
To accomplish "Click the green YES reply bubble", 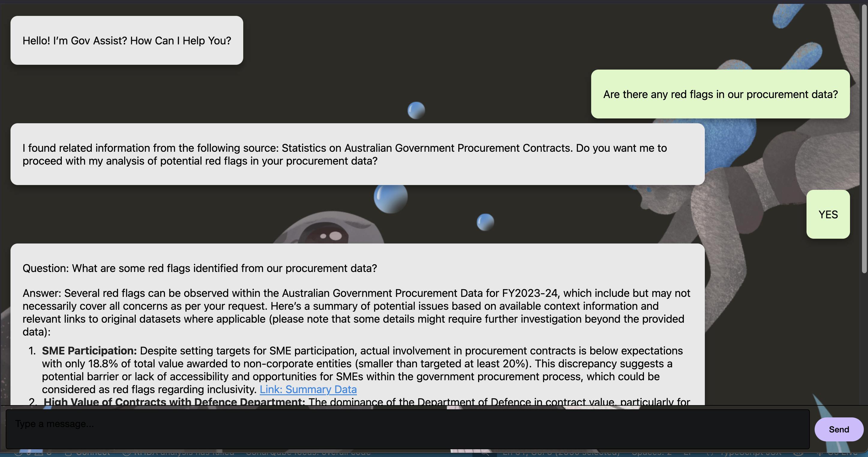I will click(x=828, y=214).
